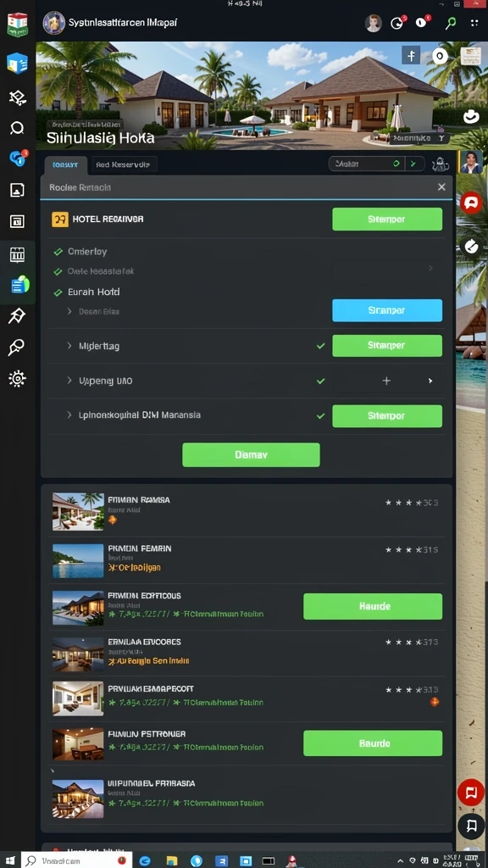Click the green Beurde button
Image resolution: width=488 pixels, height=868 pixels.
tap(373, 743)
